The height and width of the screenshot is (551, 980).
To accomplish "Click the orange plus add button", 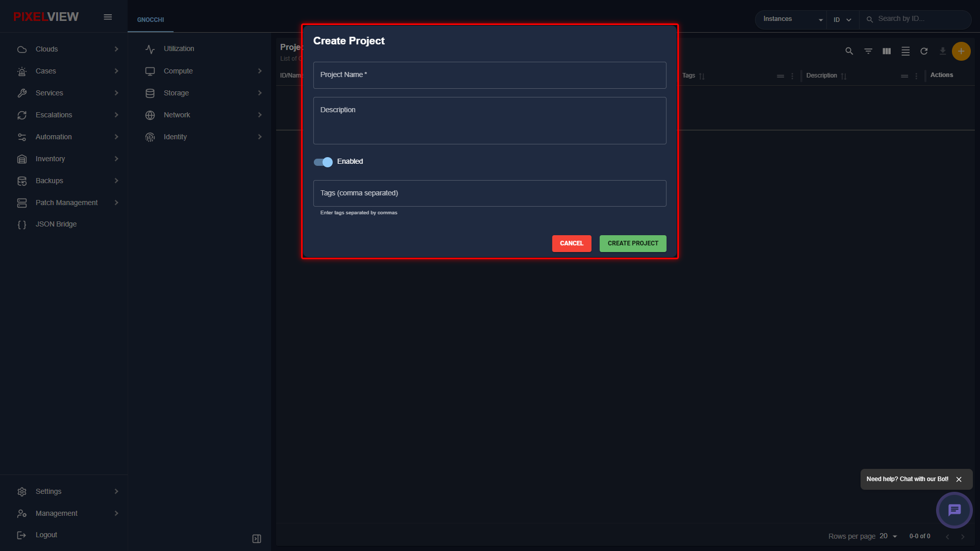I will [961, 51].
